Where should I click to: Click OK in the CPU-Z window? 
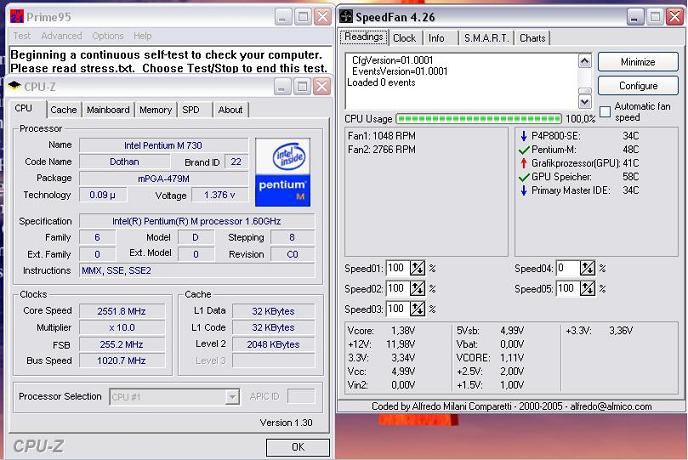click(297, 447)
